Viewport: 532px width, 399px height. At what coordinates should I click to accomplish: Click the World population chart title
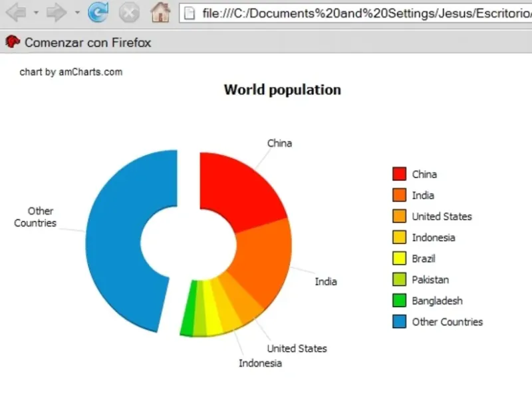[x=283, y=90]
